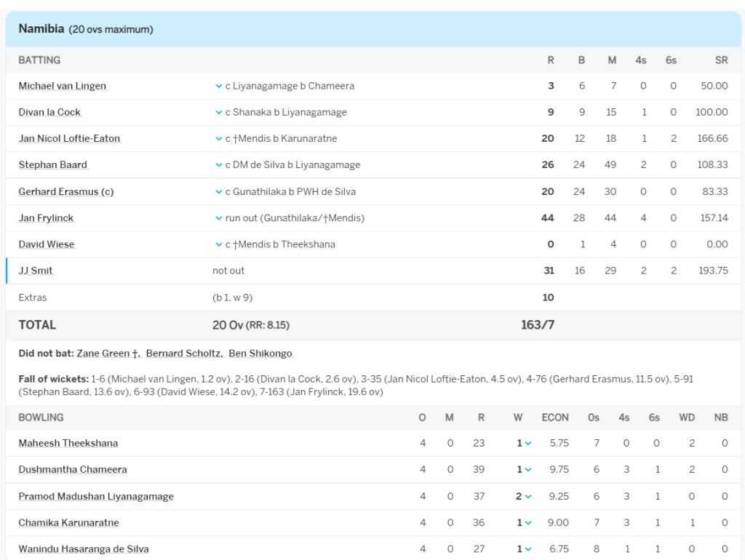745x560 pixels.
Task: Expand Jan Nicol Loftie-Eaton dismissal chevron
Action: point(218,139)
